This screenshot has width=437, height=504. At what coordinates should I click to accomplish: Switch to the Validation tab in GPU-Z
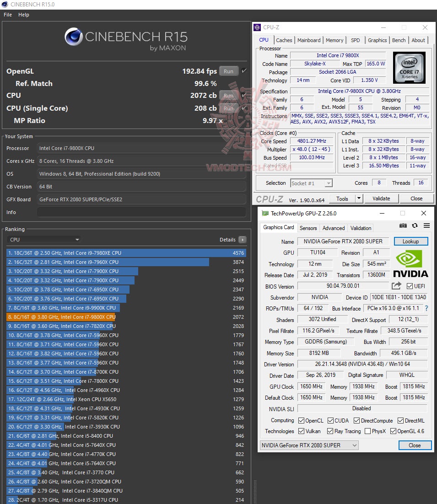[361, 228]
